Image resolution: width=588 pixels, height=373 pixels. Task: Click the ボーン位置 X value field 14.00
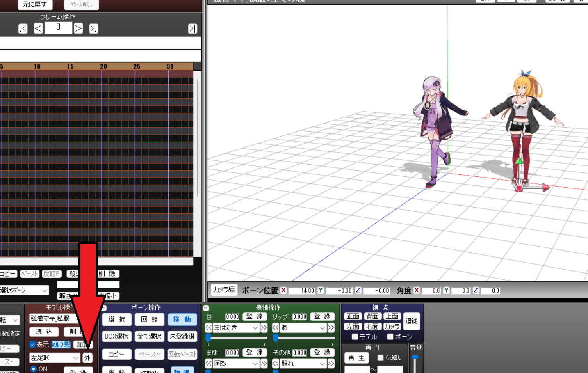tap(302, 290)
